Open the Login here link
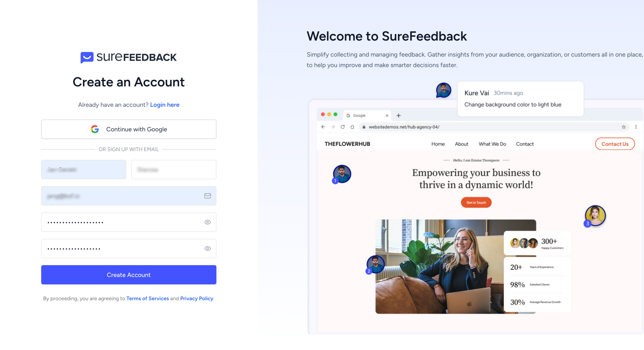 click(165, 105)
